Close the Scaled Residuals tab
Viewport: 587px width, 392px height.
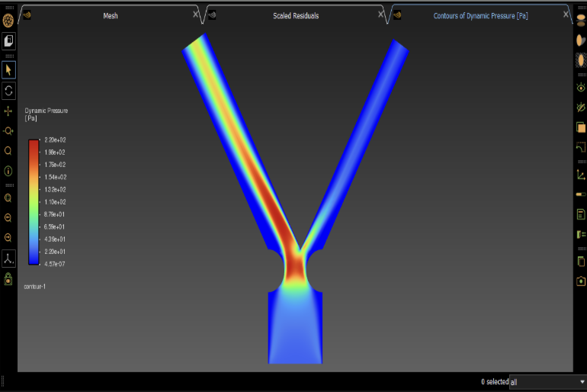click(x=380, y=14)
